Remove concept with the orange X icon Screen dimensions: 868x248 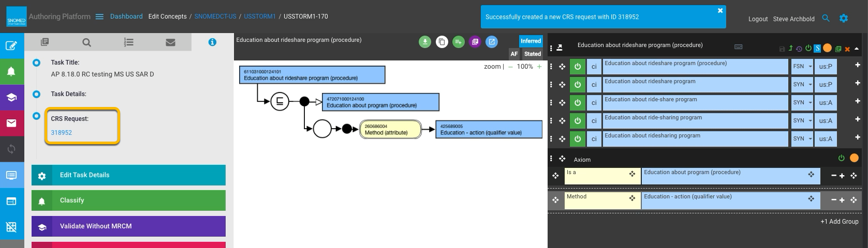tap(847, 49)
